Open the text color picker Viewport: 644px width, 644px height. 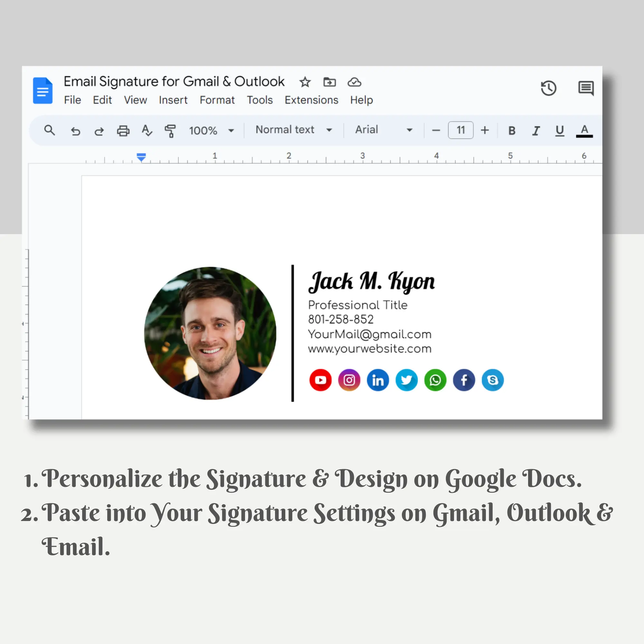pyautogui.click(x=584, y=131)
